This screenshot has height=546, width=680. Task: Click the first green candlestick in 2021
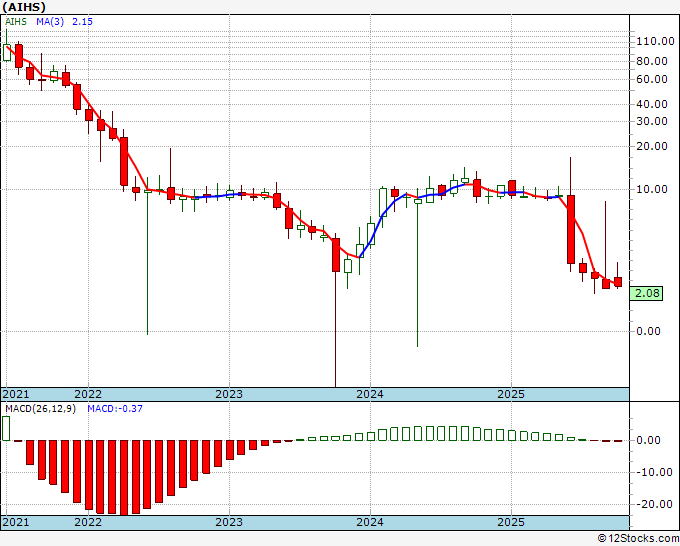pyautogui.click(x=7, y=52)
